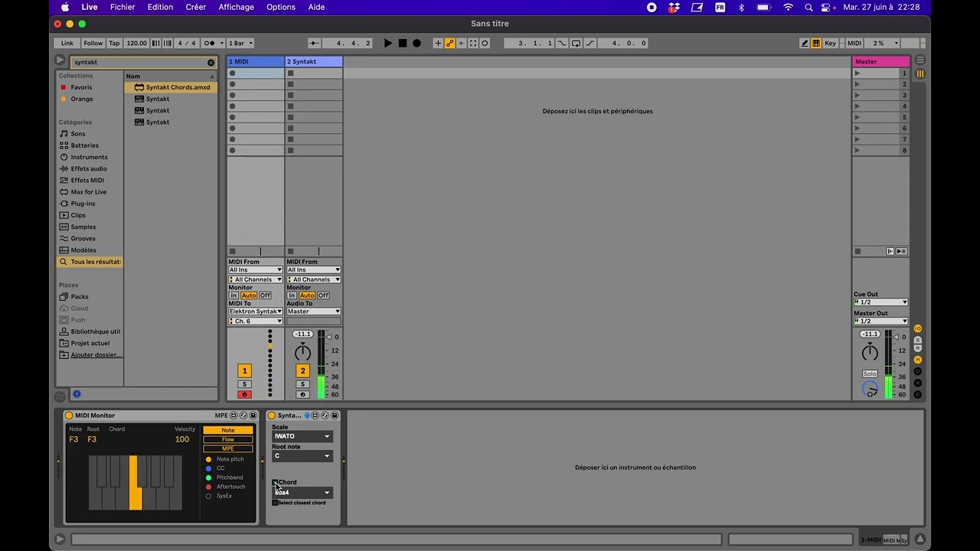Click the Master track pan knob
The width and height of the screenshot is (980, 551).
click(x=870, y=352)
